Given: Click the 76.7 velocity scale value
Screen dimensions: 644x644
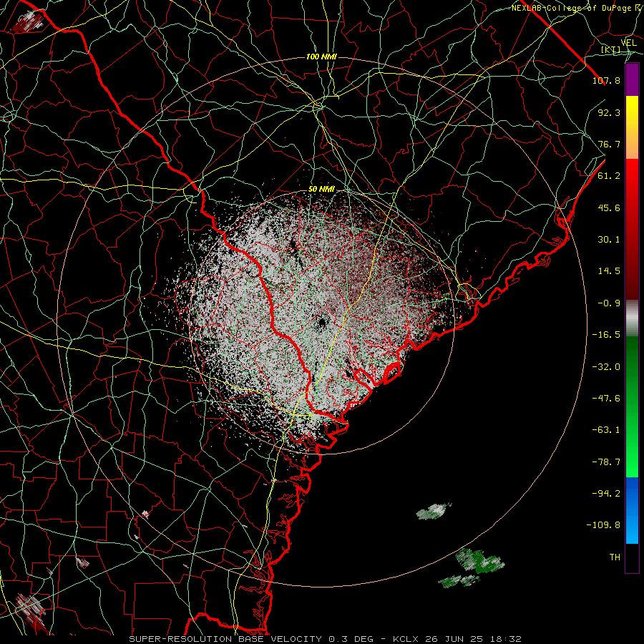Looking at the screenshot, I should point(609,144).
